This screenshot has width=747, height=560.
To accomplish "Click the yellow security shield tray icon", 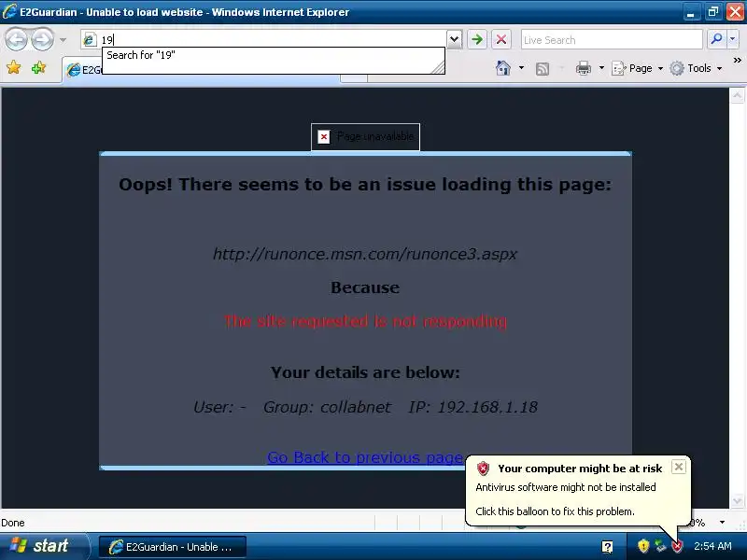I will pyautogui.click(x=643, y=546).
